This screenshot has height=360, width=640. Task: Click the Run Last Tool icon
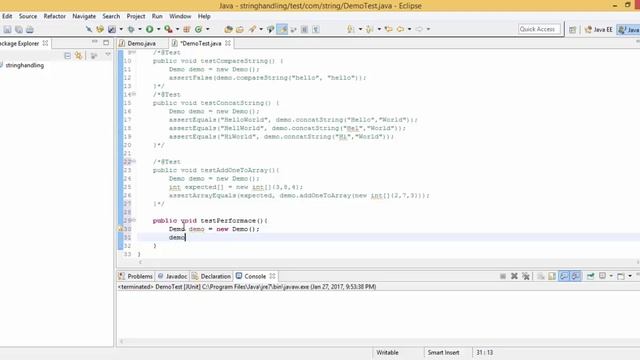point(168,29)
